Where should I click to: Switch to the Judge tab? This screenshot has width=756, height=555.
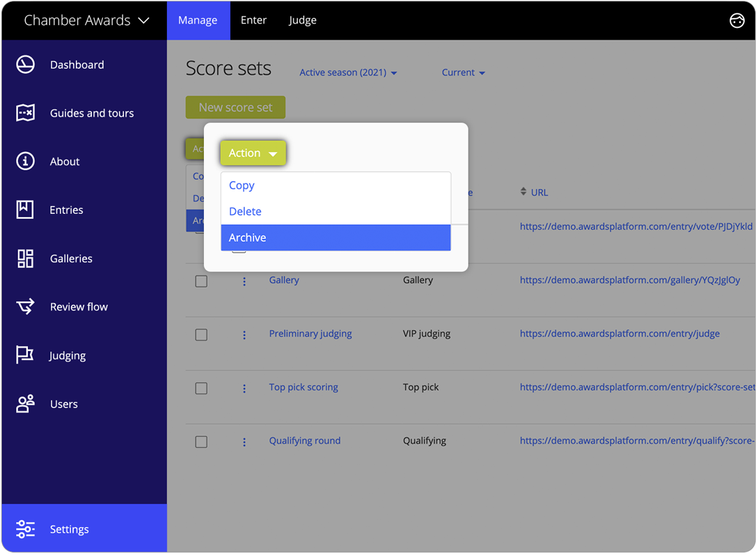[302, 20]
